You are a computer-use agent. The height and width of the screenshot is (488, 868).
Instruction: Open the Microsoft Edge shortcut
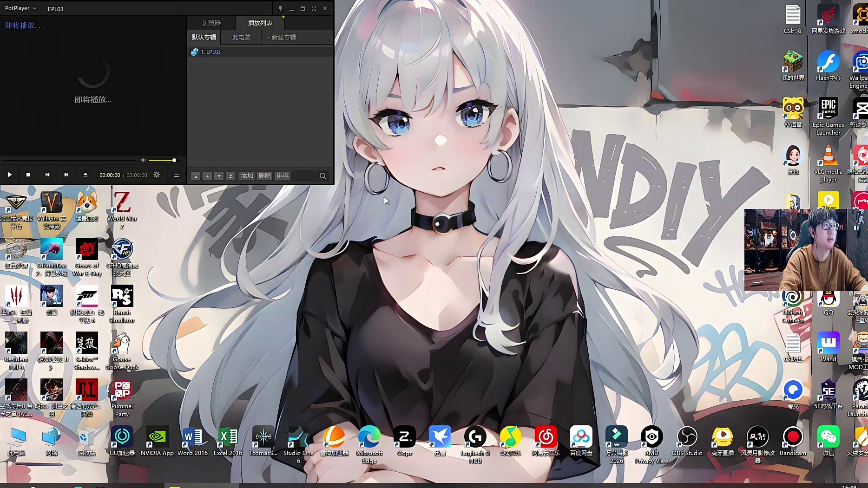[369, 444]
